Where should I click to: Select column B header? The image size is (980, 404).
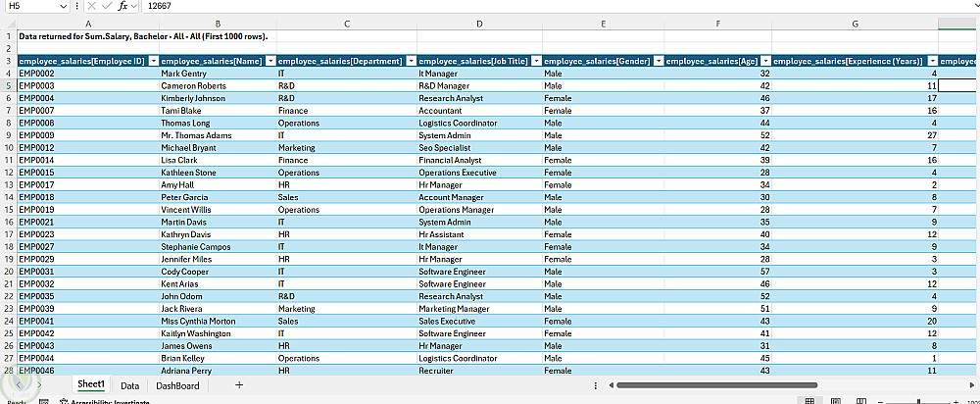coord(218,24)
